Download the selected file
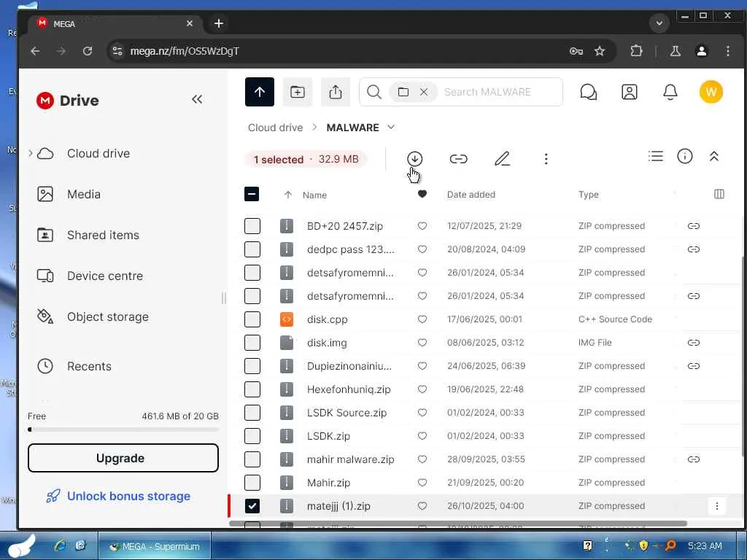The height and width of the screenshot is (560, 747). click(414, 158)
